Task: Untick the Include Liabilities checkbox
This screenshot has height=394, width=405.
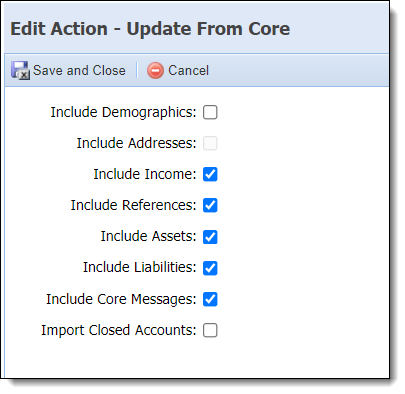Action: pyautogui.click(x=210, y=268)
